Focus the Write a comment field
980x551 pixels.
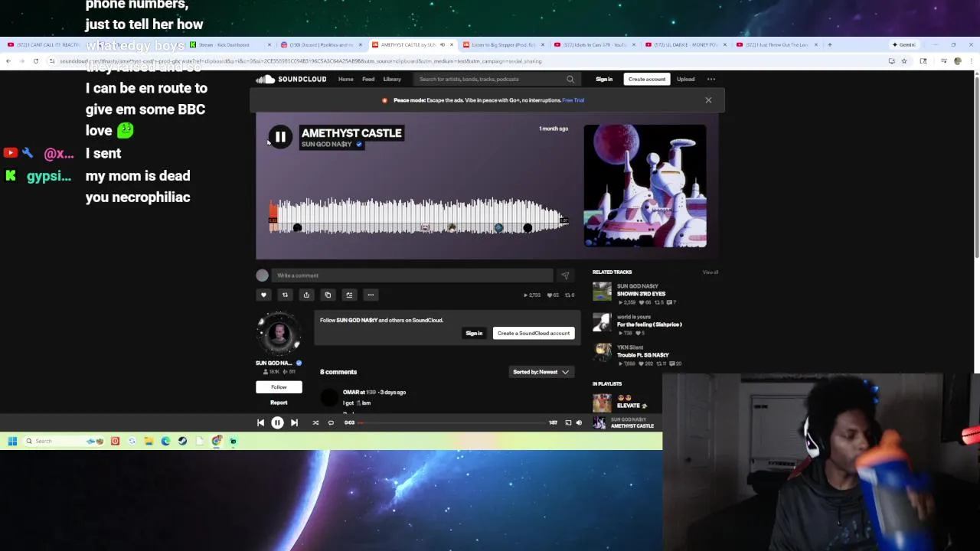[x=412, y=275]
